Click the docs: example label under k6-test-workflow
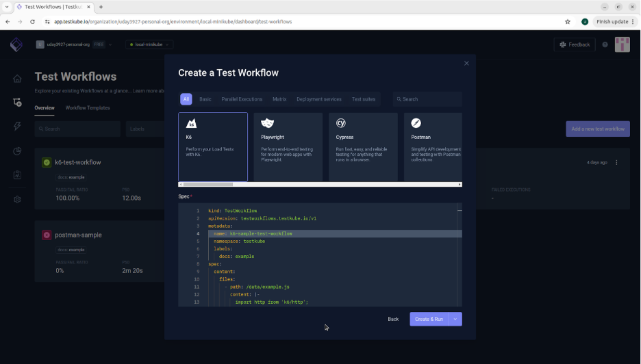Screen dimensions: 641x364 (71, 177)
